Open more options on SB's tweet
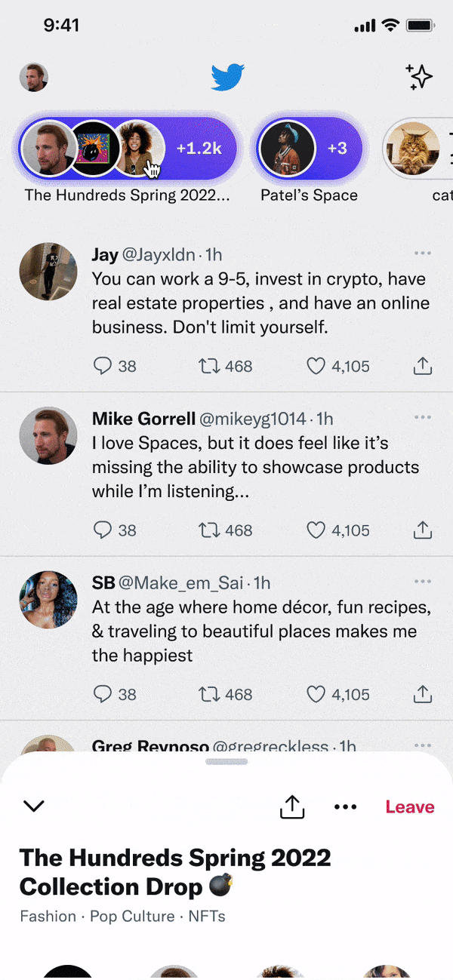This screenshot has width=453, height=980. pos(423,581)
